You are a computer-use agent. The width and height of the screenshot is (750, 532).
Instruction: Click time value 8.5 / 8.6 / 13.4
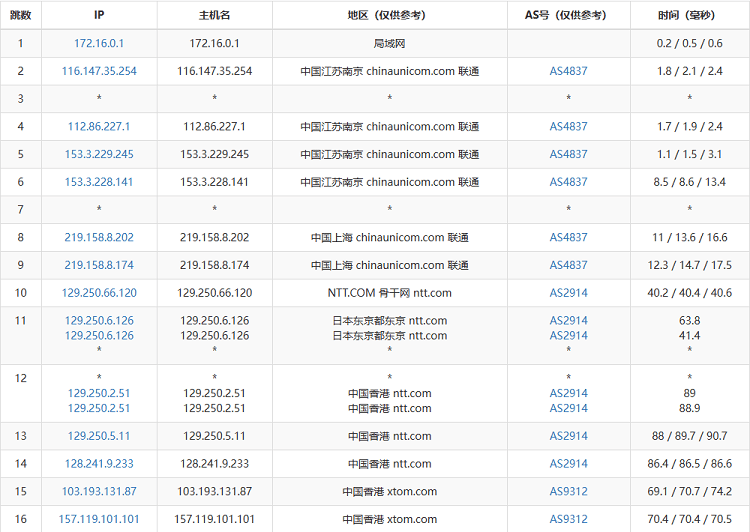689,182
